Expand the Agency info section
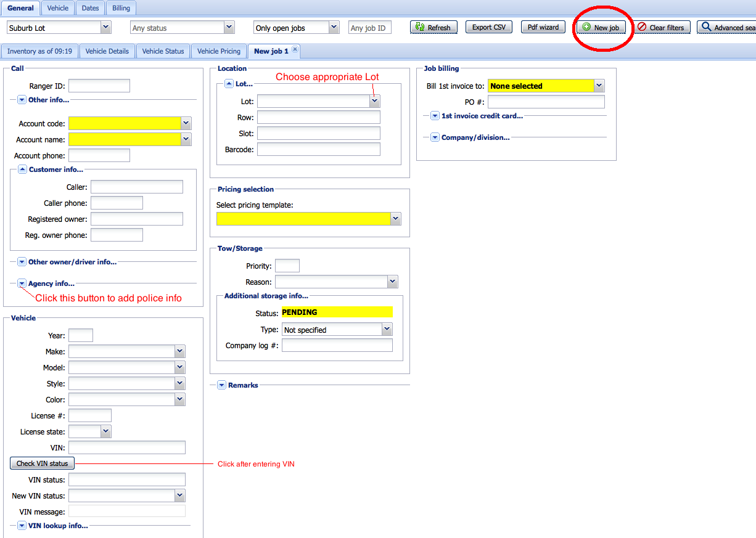Image resolution: width=756 pixels, height=538 pixels. [x=22, y=283]
